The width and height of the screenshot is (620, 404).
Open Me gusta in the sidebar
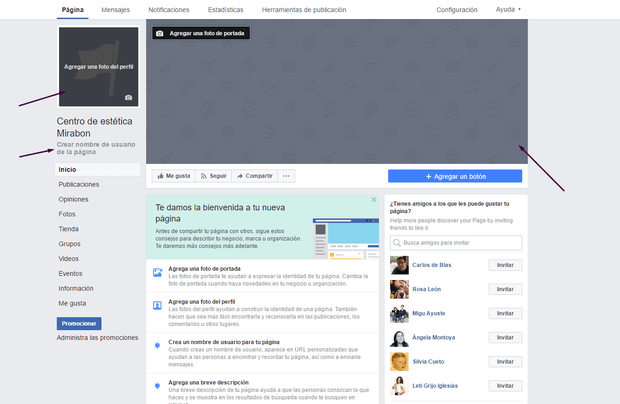pyautogui.click(x=72, y=304)
